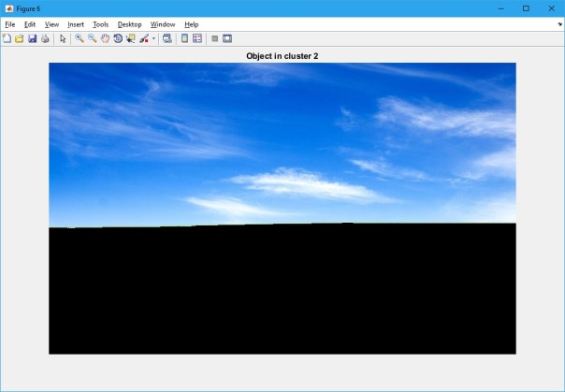Toggle Insert Colorbar in the toolbar

[x=184, y=38]
